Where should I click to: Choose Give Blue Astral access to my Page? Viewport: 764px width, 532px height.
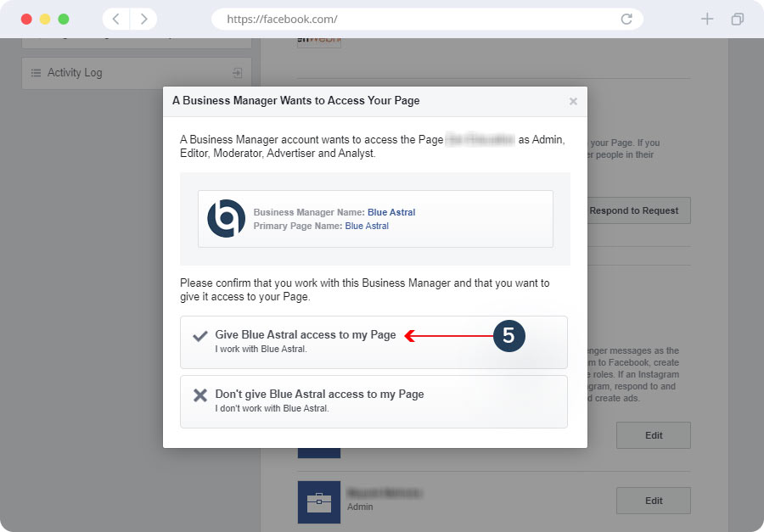(374, 342)
